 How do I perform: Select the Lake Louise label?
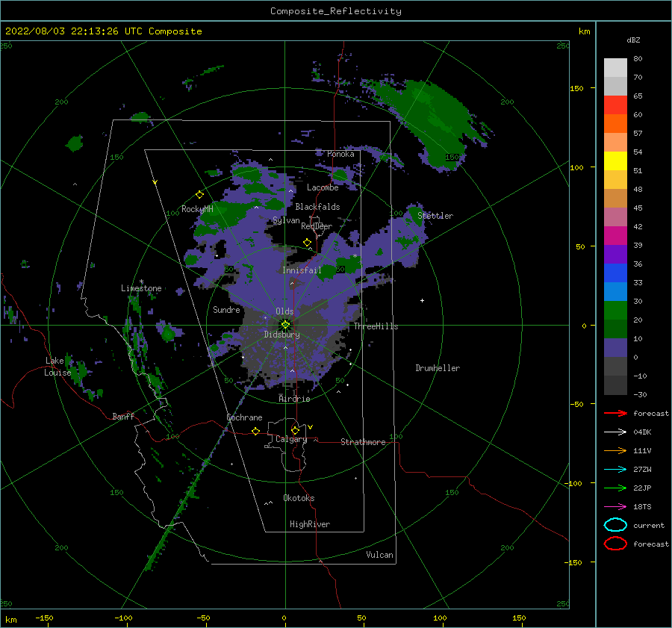pos(57,367)
